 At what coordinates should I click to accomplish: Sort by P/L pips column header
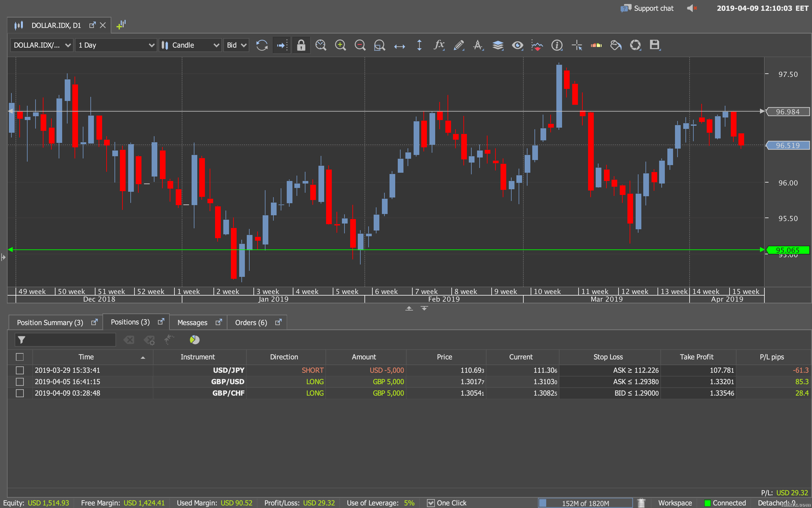(773, 357)
